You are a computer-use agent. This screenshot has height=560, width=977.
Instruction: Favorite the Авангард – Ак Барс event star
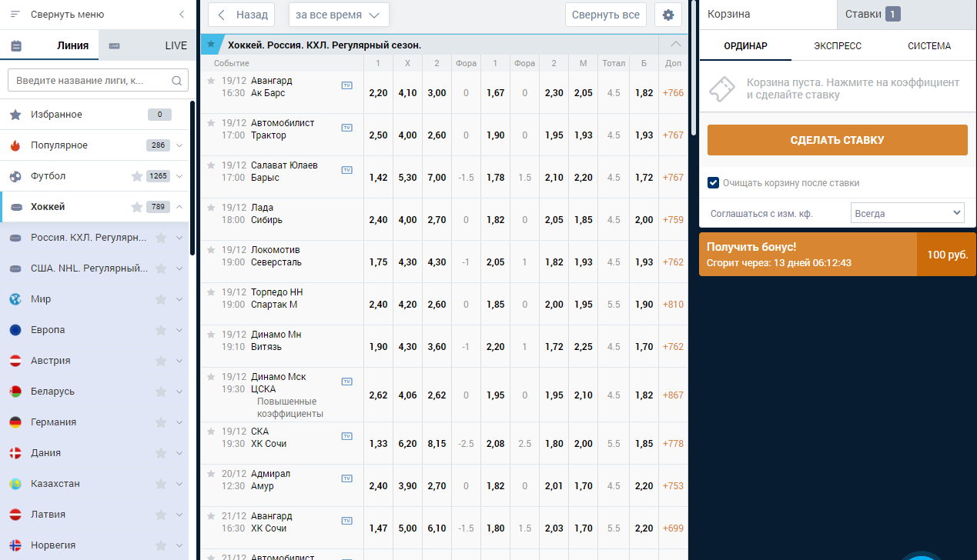211,80
